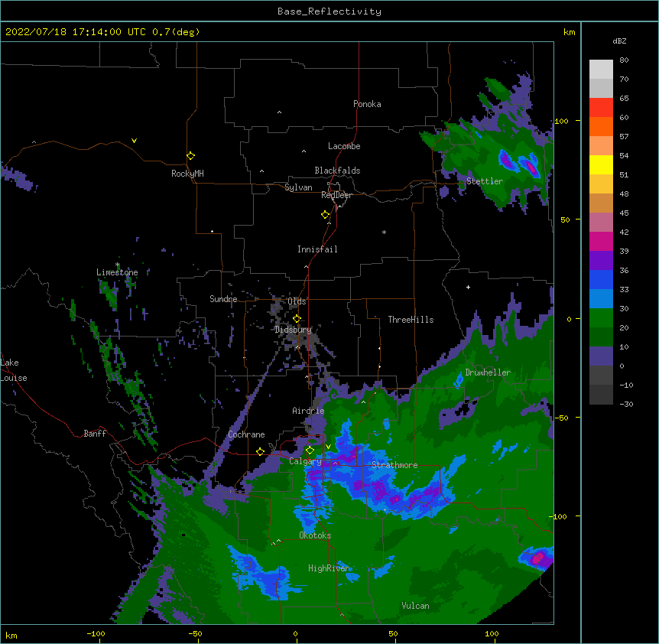The image size is (659, 644).
Task: Click the -50 tick on the bottom axis
Action: point(195,634)
